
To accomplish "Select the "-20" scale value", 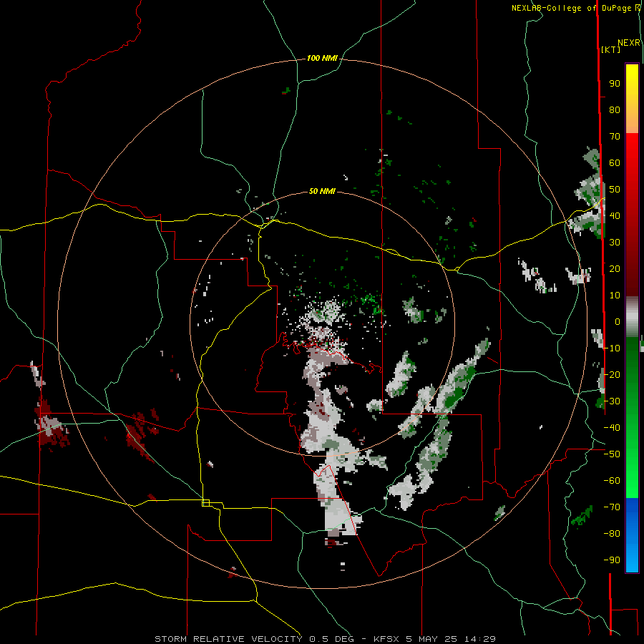I will click(612, 374).
